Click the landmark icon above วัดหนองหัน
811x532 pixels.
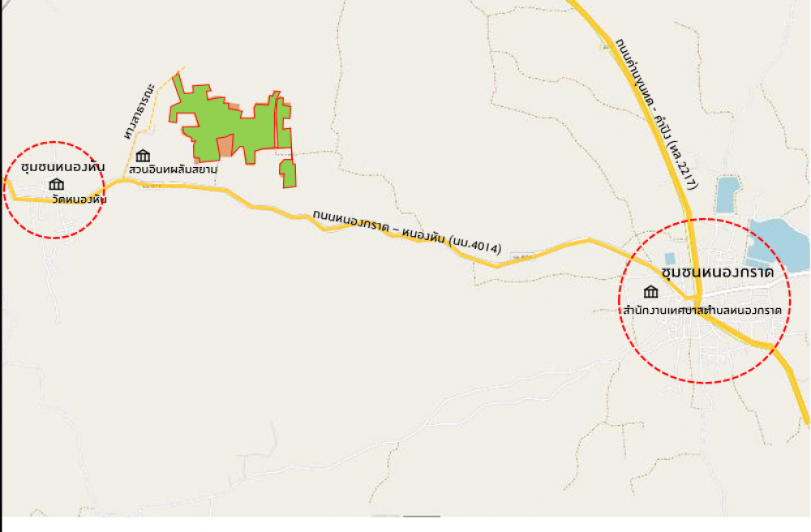[57, 185]
